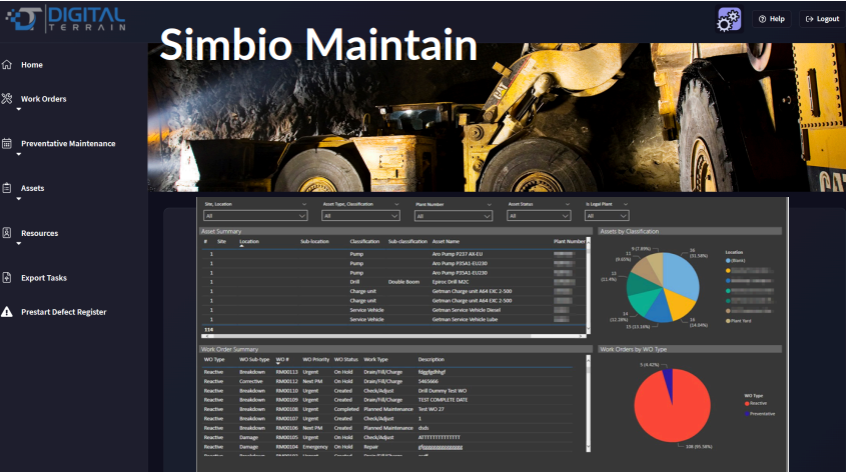Open the Prestart Defect Register page
Screen dimensions: 846x472
(63, 312)
